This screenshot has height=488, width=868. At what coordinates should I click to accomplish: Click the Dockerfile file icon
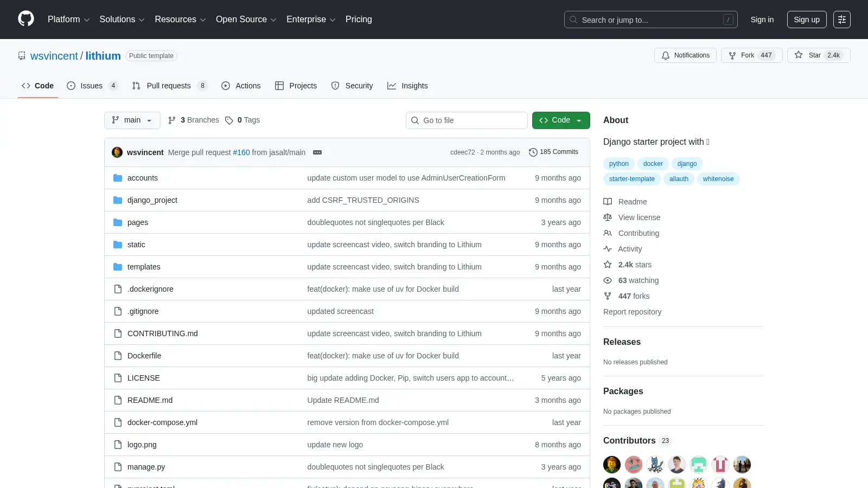(118, 356)
